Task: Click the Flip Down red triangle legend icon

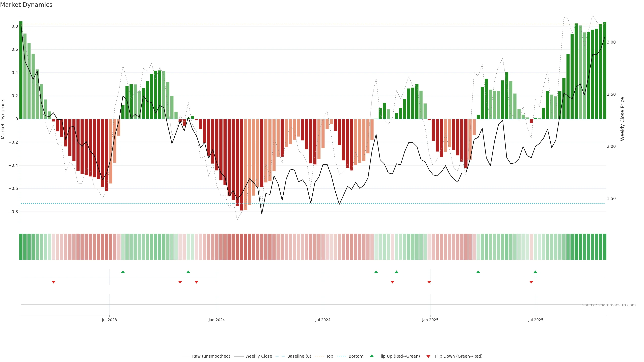Action: coord(428,356)
